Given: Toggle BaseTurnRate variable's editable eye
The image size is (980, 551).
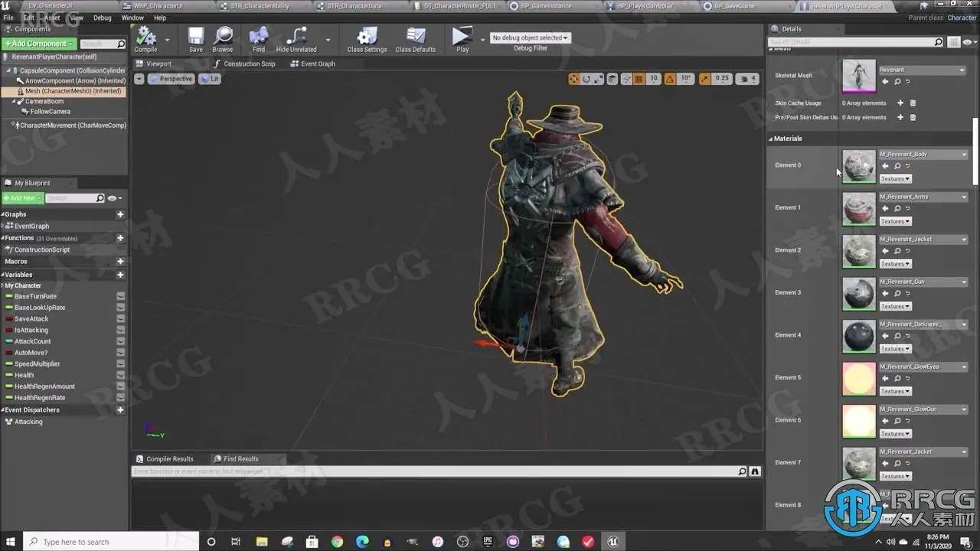Looking at the screenshot, I should [120, 296].
